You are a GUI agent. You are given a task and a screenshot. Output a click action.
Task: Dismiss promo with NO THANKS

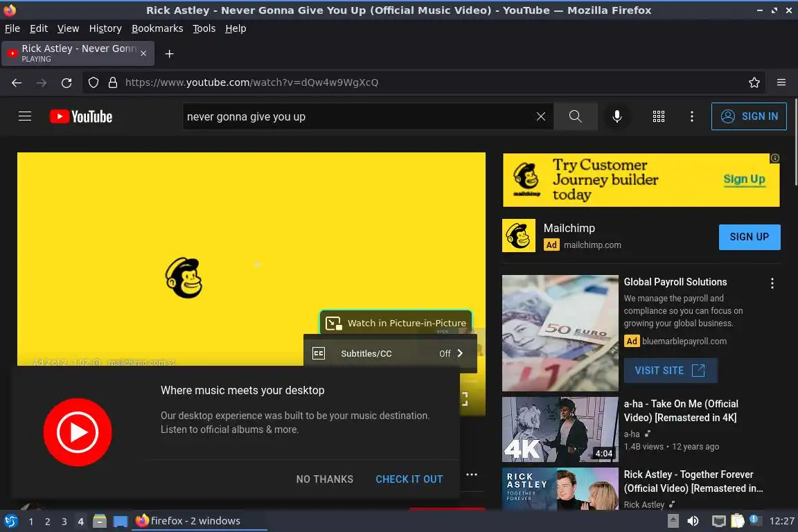[x=325, y=479]
